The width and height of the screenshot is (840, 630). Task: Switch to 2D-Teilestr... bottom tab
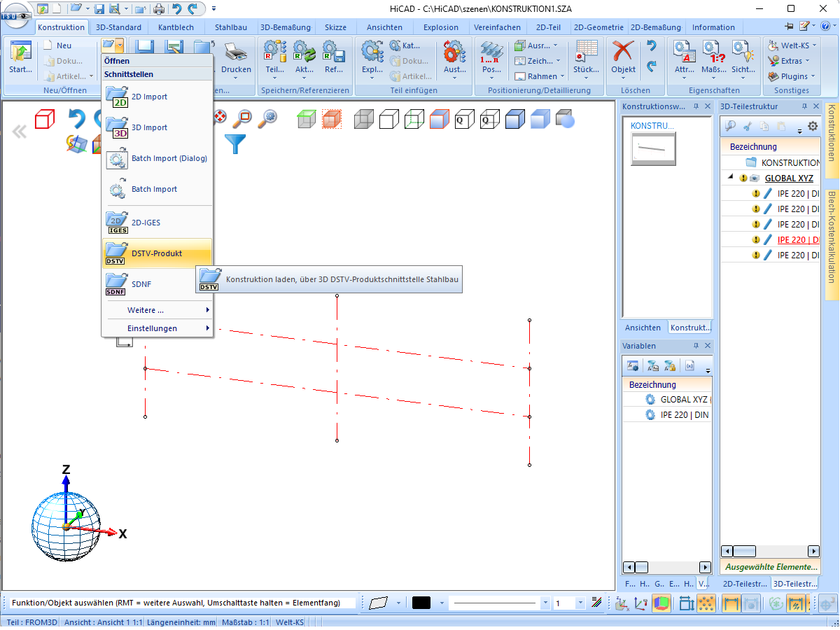744,583
